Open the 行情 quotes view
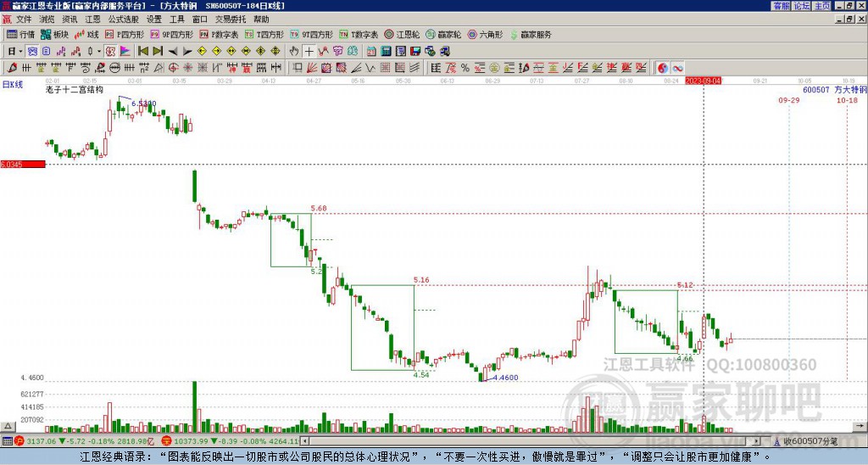The height and width of the screenshot is (465, 868). point(20,34)
